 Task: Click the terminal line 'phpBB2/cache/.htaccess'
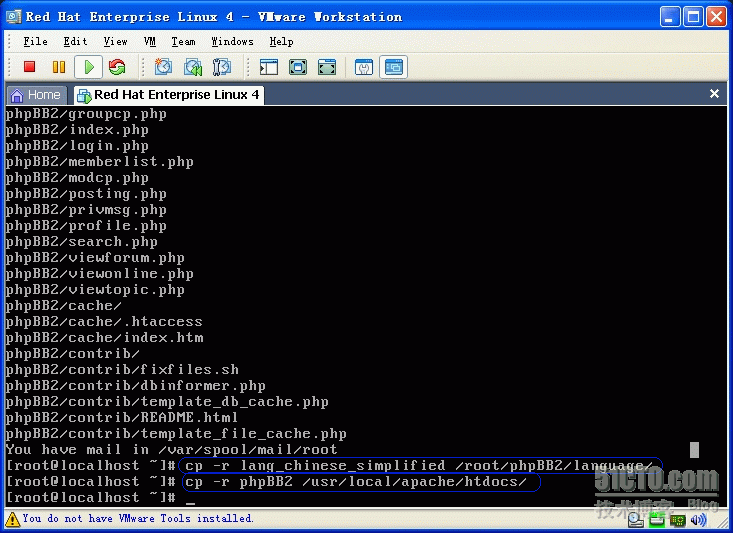pyautogui.click(x=104, y=322)
